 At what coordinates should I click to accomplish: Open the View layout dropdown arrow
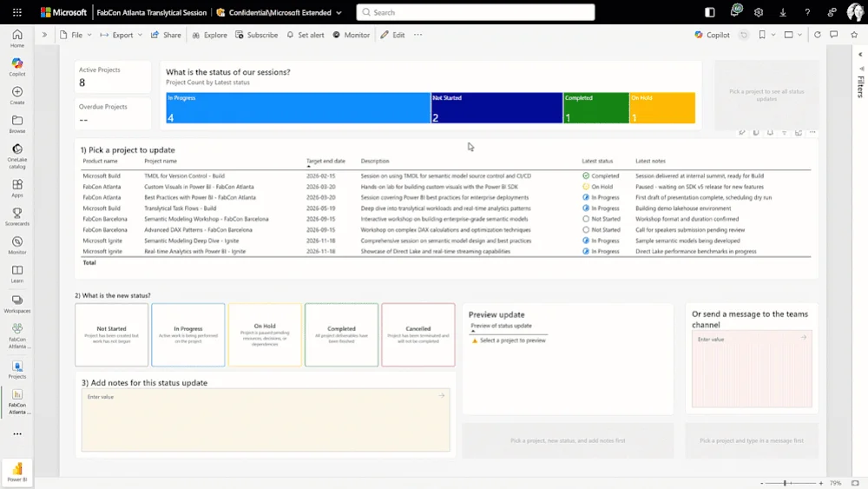(x=800, y=35)
